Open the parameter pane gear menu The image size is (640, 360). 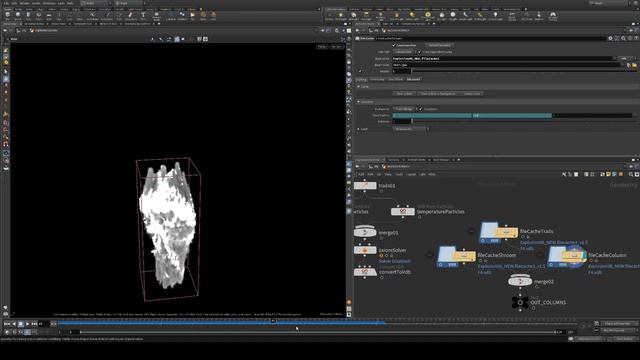[x=610, y=38]
